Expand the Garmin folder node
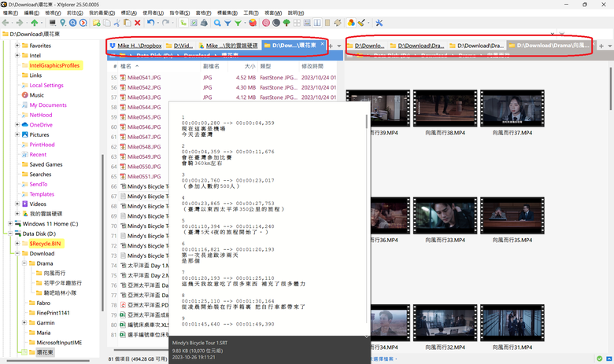 click(24, 322)
